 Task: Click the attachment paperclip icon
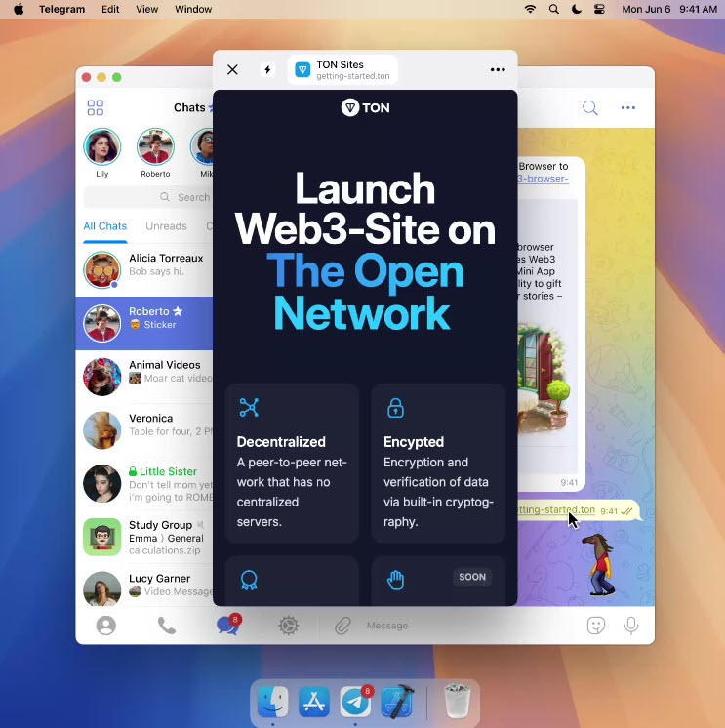click(342, 626)
